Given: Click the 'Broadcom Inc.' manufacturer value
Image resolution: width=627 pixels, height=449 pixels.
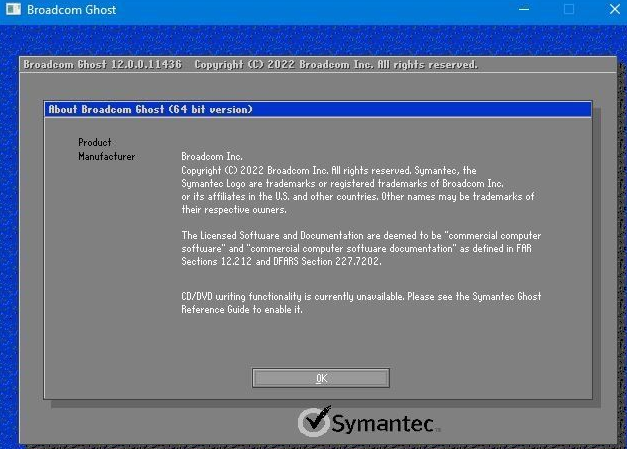Looking at the screenshot, I should 212,156.
